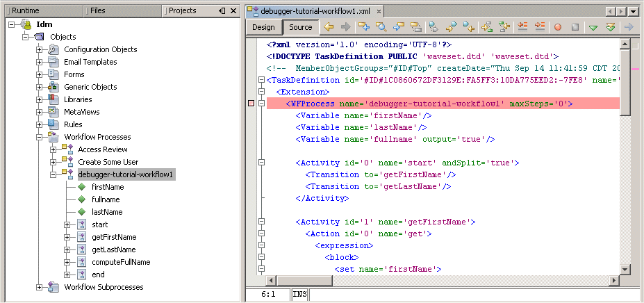Click the Create Some User workflow icon
Image resolution: width=644 pixels, height=303 pixels.
coord(67,161)
